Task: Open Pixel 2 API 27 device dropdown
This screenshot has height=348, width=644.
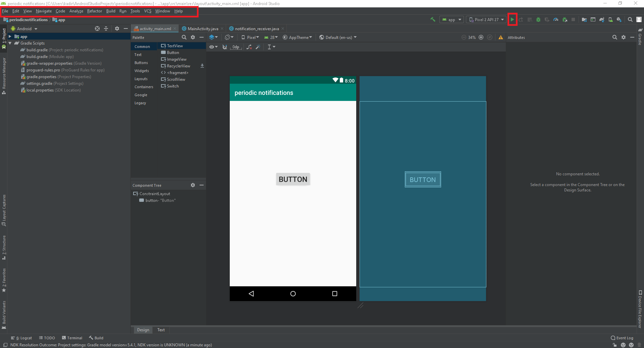Action: pyautogui.click(x=486, y=19)
